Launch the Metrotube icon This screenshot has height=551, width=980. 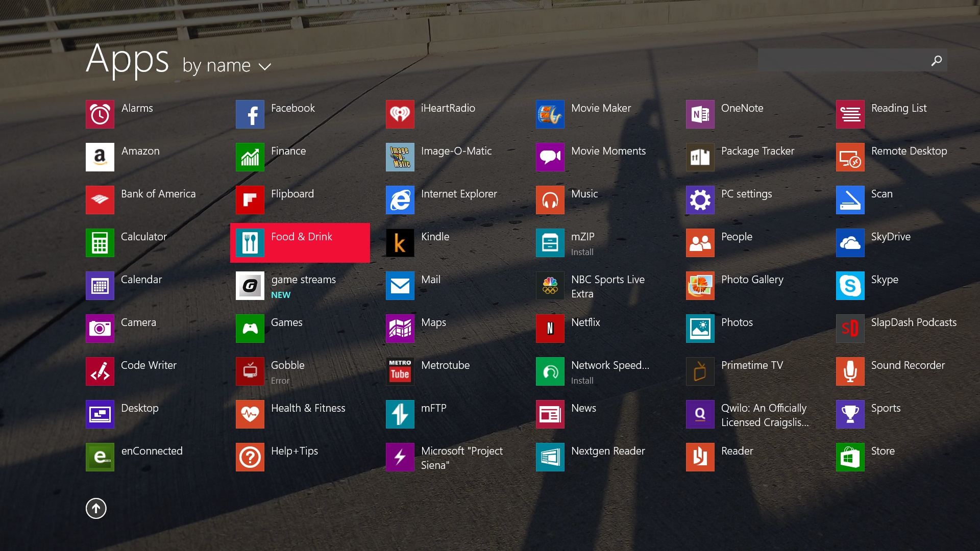(x=400, y=371)
